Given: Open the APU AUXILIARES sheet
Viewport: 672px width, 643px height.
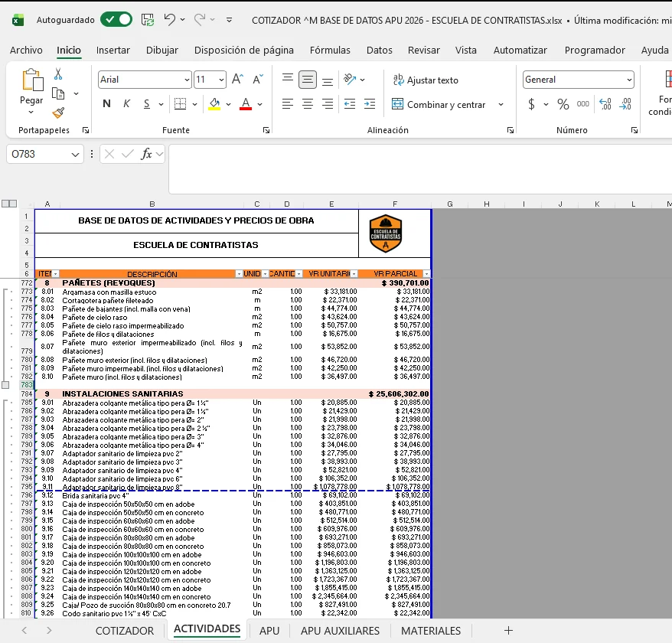Looking at the screenshot, I should pos(340,631).
